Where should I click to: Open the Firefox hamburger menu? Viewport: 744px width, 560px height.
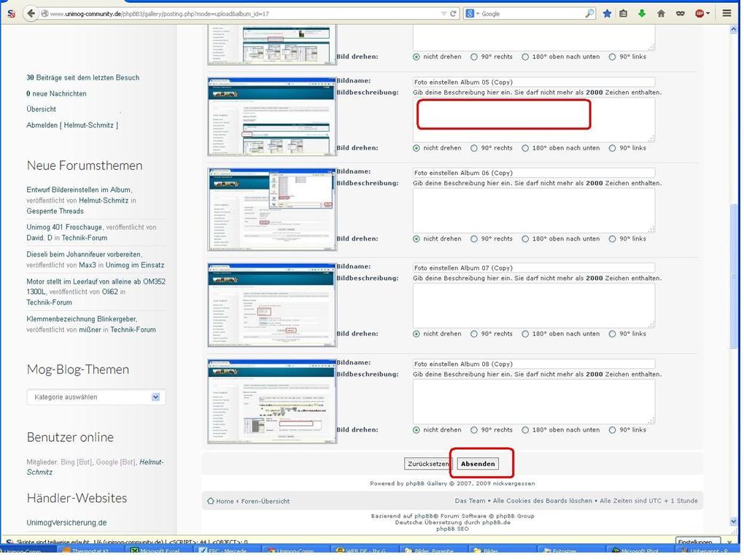point(726,13)
